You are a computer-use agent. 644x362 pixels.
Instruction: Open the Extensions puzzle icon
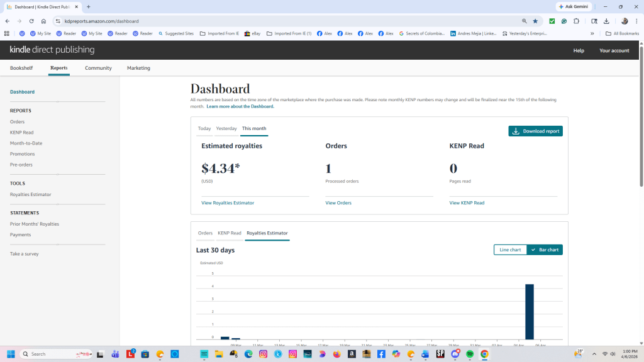(576, 21)
